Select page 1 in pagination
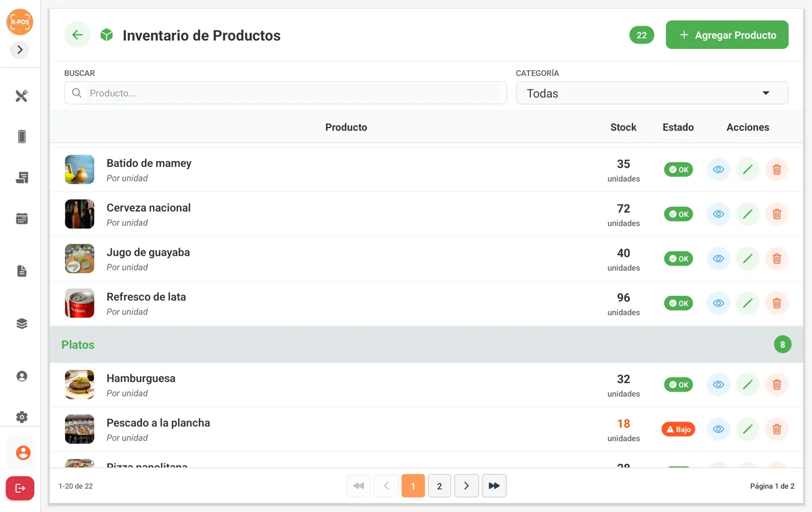The image size is (812, 512). pyautogui.click(x=413, y=486)
